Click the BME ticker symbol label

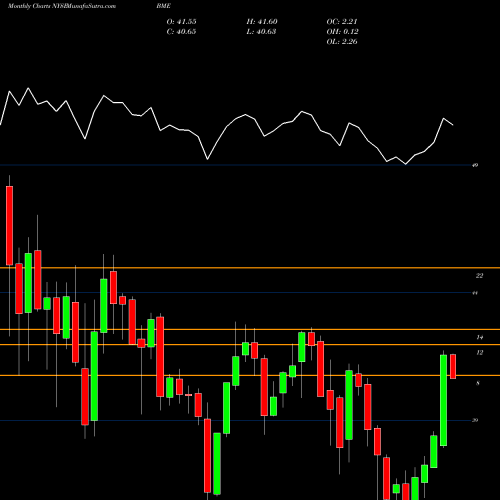pyautogui.click(x=163, y=6)
